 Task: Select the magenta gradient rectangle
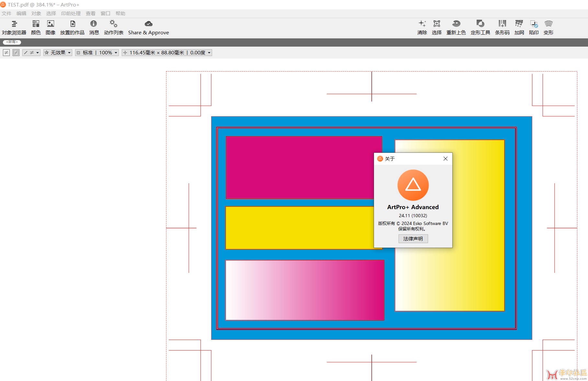(x=305, y=290)
